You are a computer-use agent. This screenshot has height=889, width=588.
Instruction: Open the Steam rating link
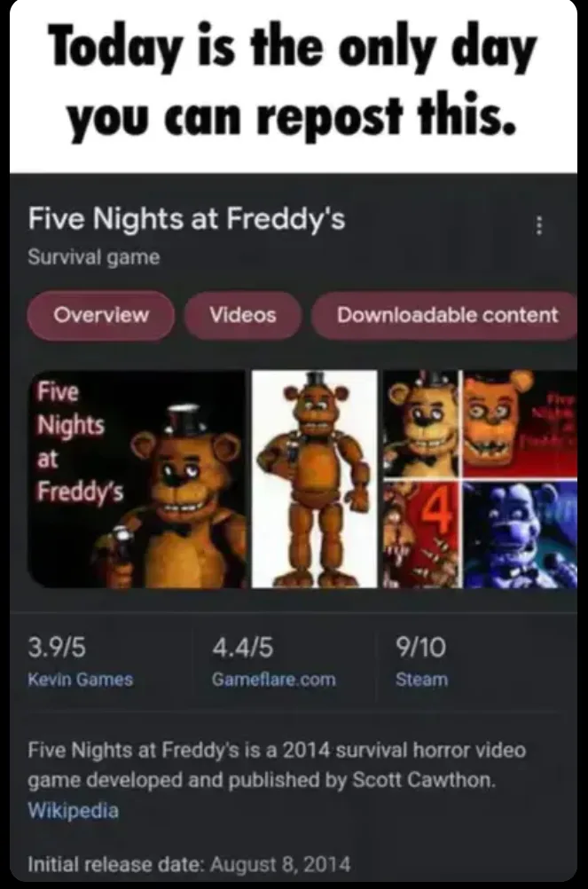[422, 680]
